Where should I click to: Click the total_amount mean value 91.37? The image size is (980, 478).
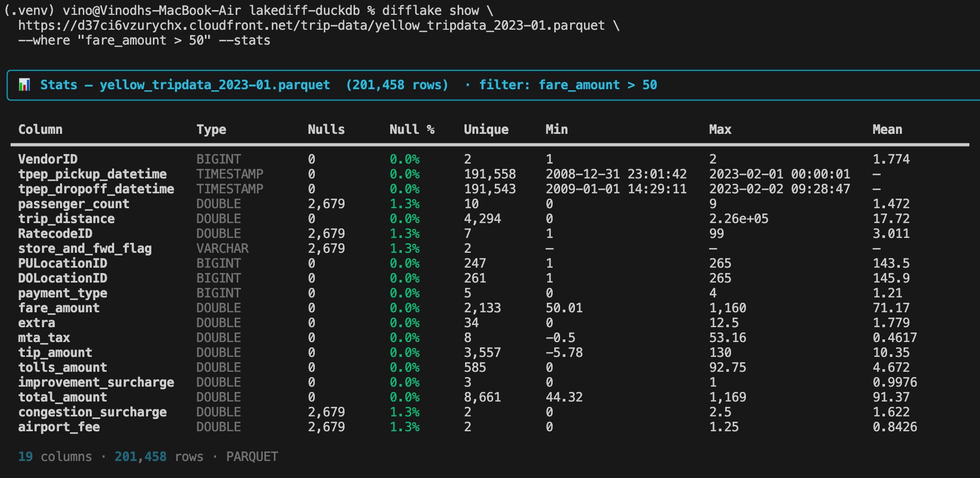(x=891, y=397)
